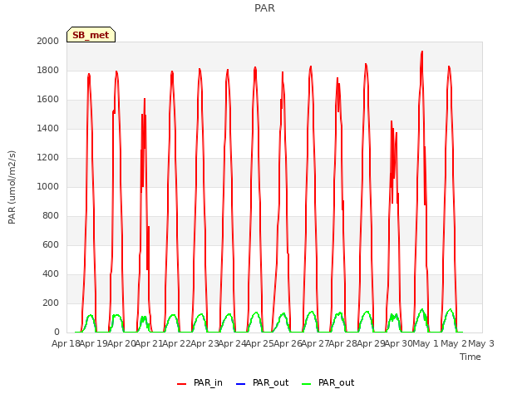Image resolution: width=532 pixels, height=399 pixels.
Task: Click the Apr 21 x-axis date label
Action: [149, 343]
